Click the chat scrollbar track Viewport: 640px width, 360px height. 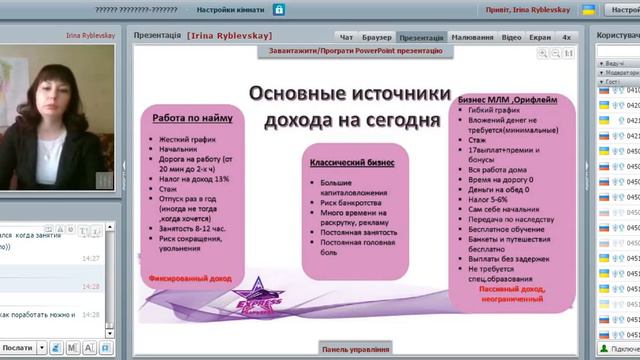point(109,278)
